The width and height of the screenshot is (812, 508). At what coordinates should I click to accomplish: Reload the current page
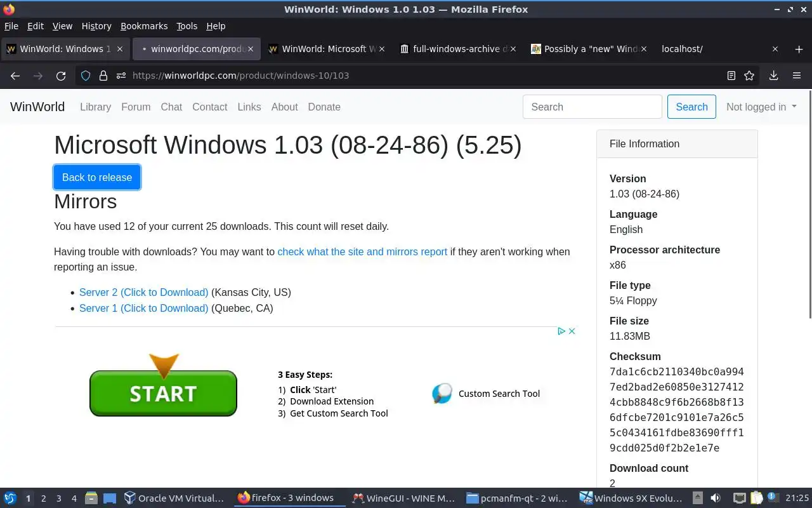point(61,76)
